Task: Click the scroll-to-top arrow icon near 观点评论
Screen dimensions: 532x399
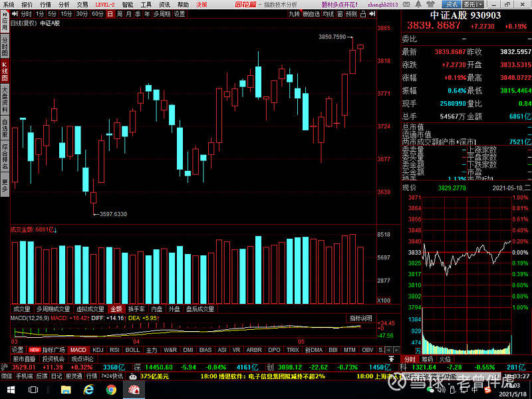Action: [x=391, y=358]
